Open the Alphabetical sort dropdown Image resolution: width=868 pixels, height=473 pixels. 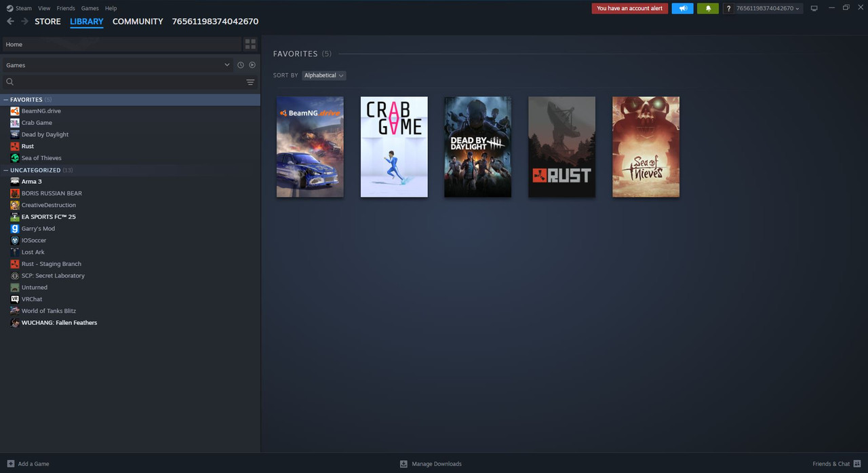point(324,75)
